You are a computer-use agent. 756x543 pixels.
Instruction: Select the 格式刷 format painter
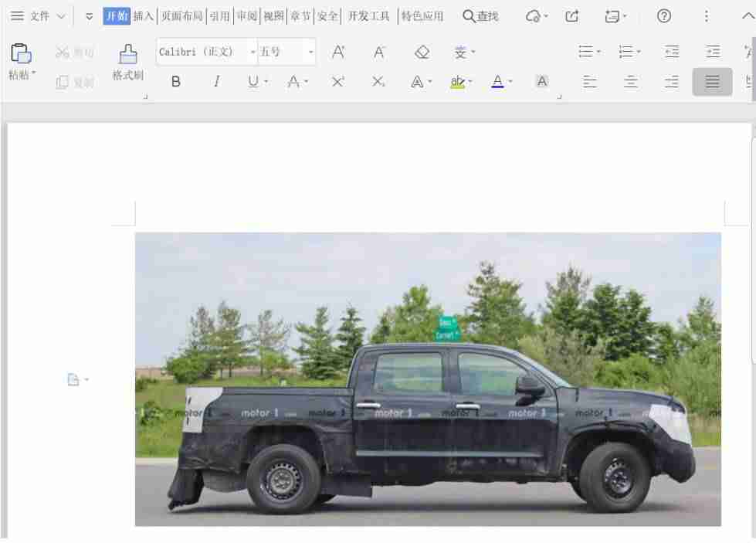tap(127, 63)
